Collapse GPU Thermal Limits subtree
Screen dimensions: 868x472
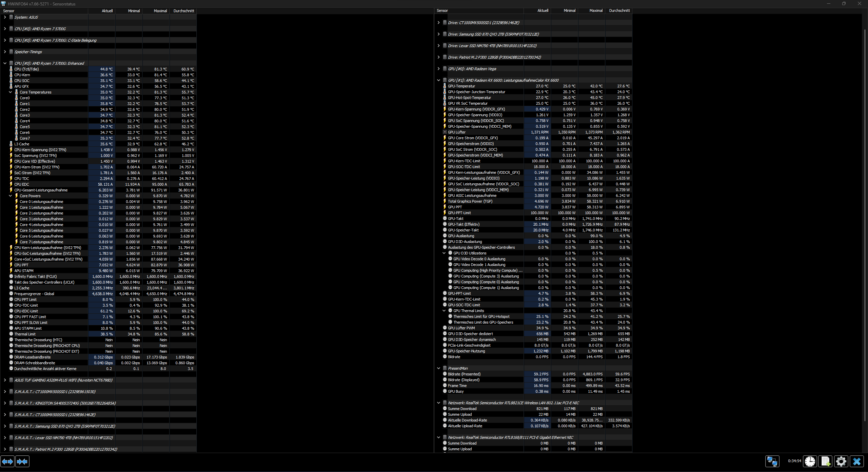444,311
